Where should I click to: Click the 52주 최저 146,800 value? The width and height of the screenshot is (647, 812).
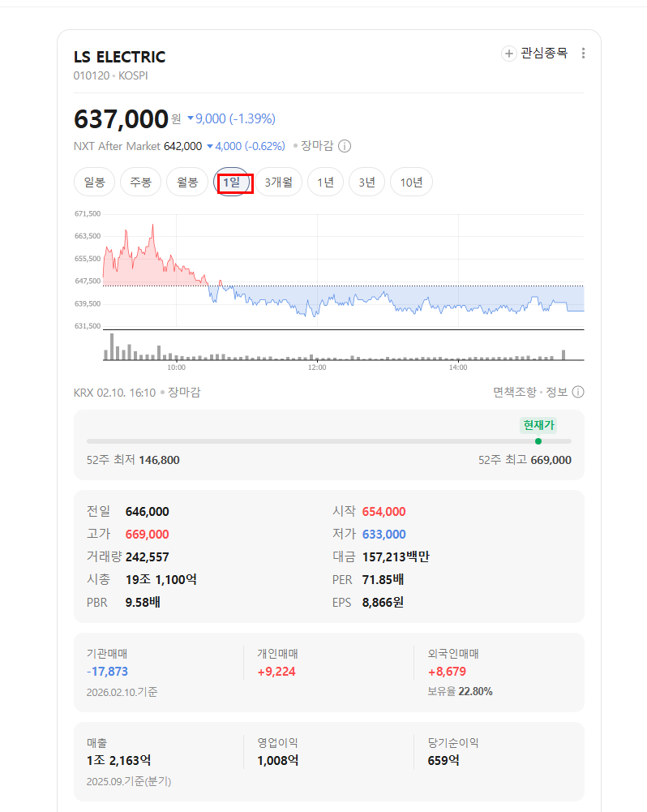[160, 460]
